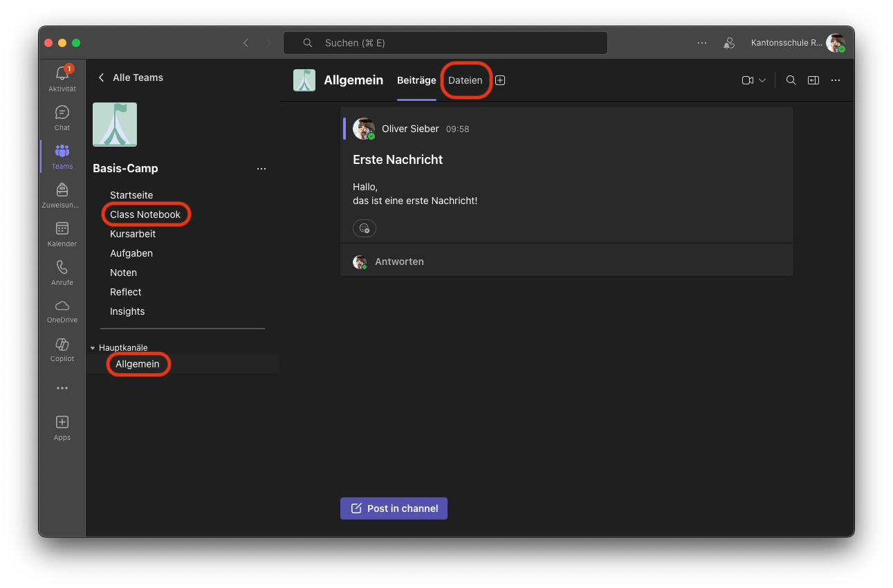Select the Allgemein channel
The width and height of the screenshot is (893, 588).
point(138,364)
